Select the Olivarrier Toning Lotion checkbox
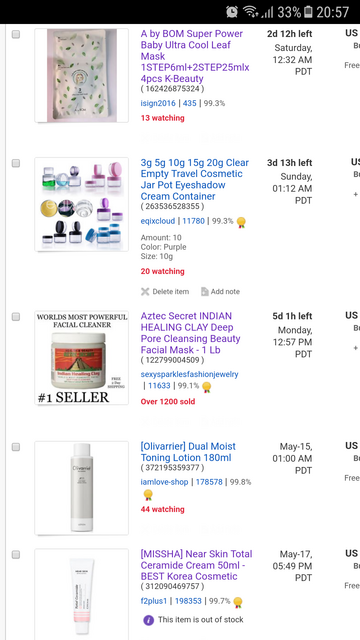The height and width of the screenshot is (640, 360). (16, 447)
